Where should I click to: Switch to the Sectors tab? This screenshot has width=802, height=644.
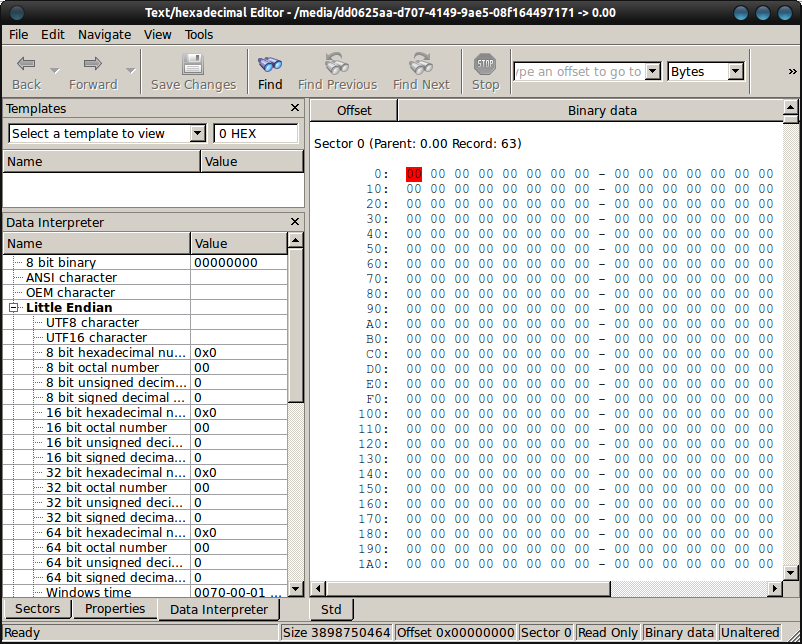point(37,609)
